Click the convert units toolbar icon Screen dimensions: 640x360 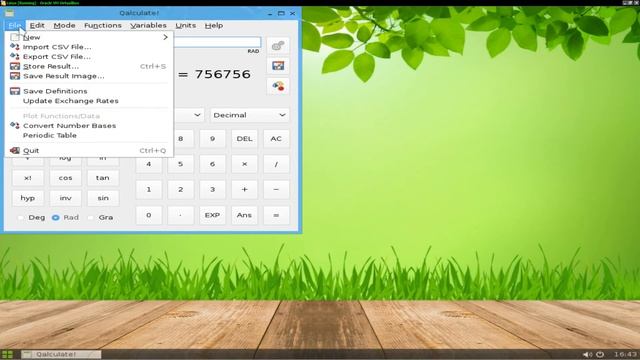coord(278,86)
